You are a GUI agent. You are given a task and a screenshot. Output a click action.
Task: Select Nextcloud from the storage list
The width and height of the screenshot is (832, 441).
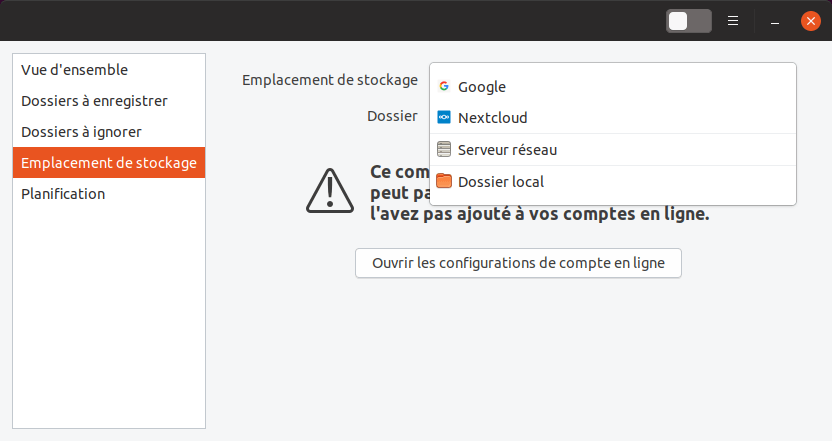pyautogui.click(x=492, y=118)
